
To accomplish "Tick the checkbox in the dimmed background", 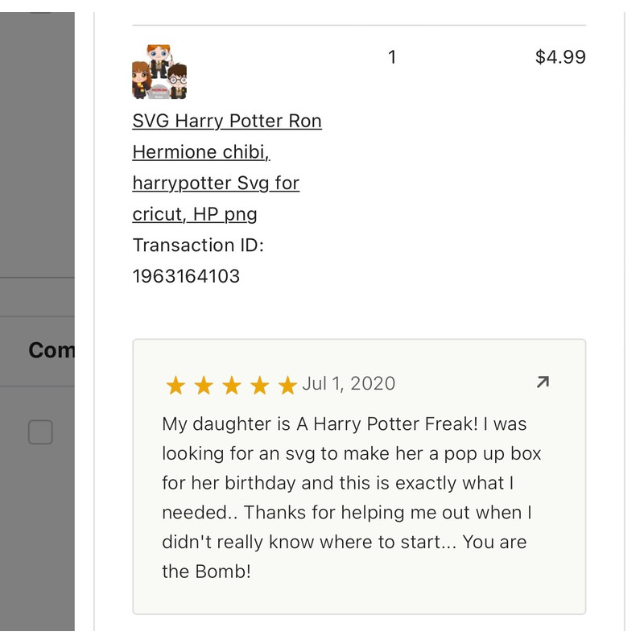I will pos(40,432).
